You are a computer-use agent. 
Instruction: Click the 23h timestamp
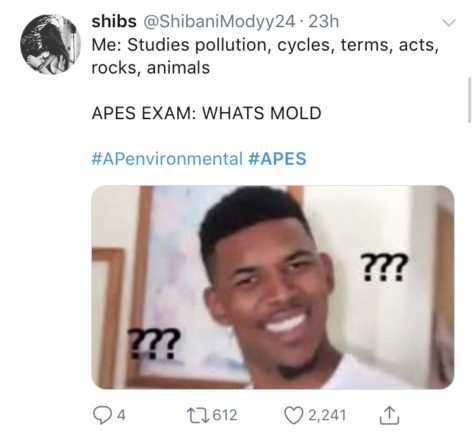324,22
